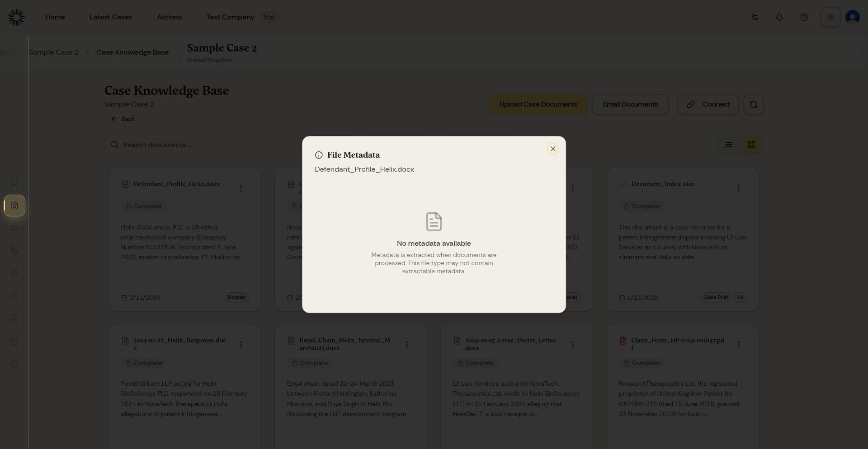
Task: Click the Email Documents button
Action: (630, 104)
